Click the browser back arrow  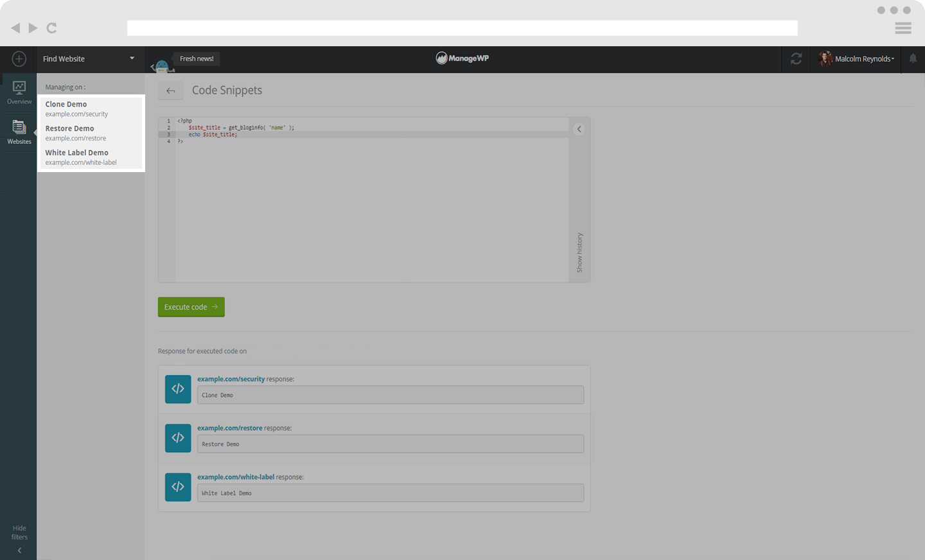(x=15, y=28)
